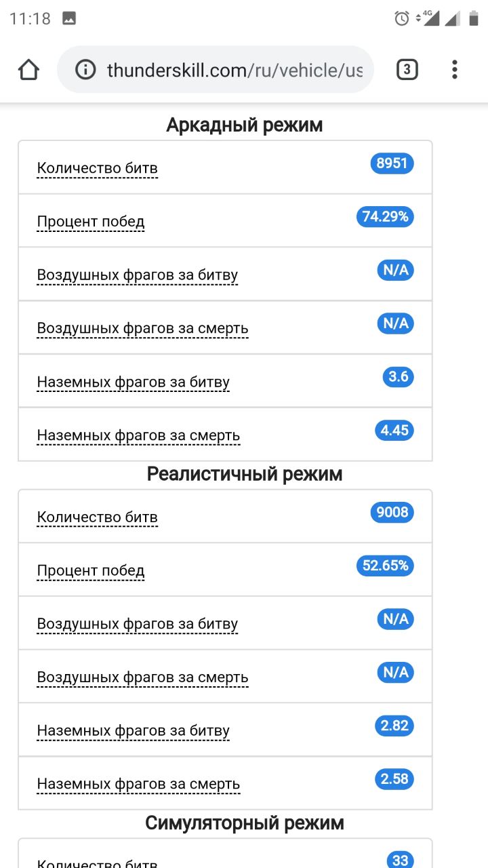Image resolution: width=488 pixels, height=868 pixels.
Task: Tap the simulator battle count badge 33
Action: tap(400, 860)
